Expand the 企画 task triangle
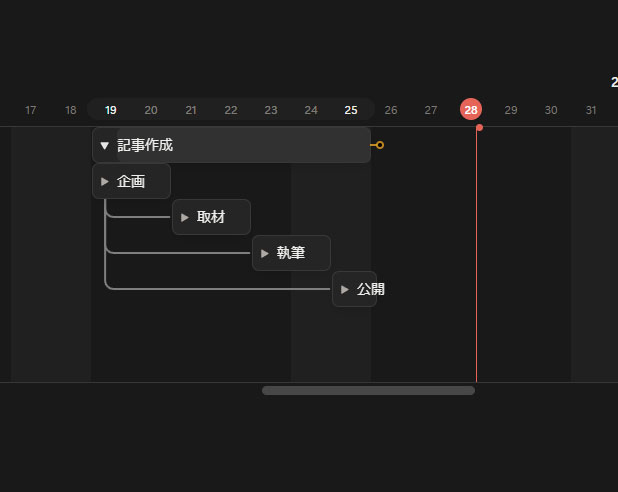The height and width of the screenshot is (492, 618). click(x=105, y=182)
